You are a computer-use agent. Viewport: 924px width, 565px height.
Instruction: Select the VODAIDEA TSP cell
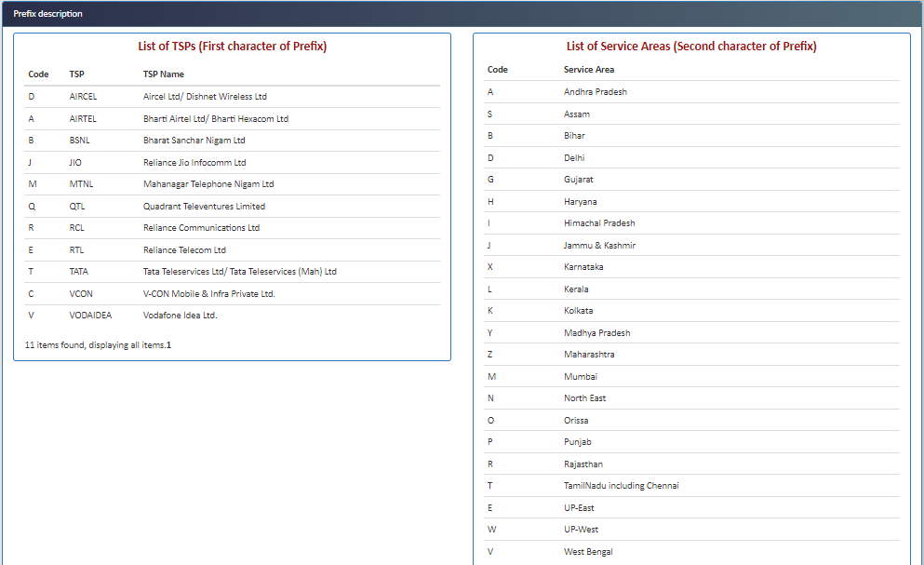pos(90,316)
